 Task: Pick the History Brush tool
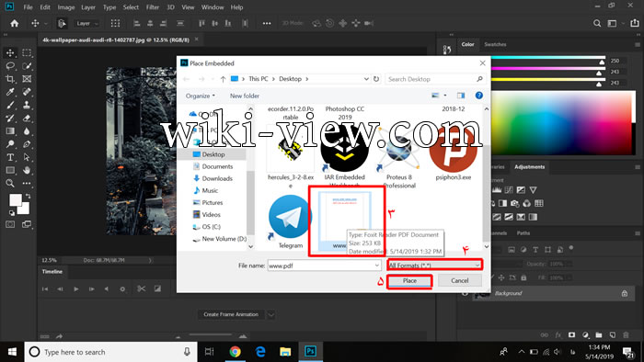pos(10,119)
